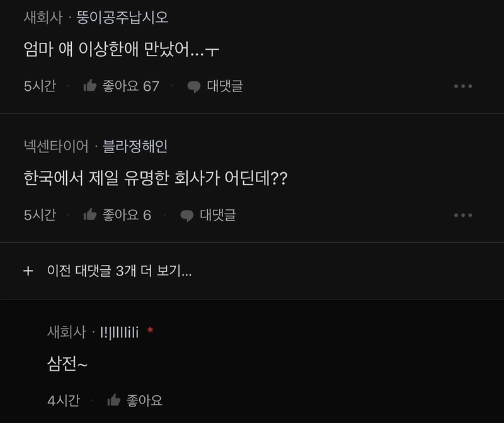The width and height of the screenshot is (504, 423).
Task: Select reply author nickname with red asterisk
Action: pyautogui.click(x=120, y=332)
